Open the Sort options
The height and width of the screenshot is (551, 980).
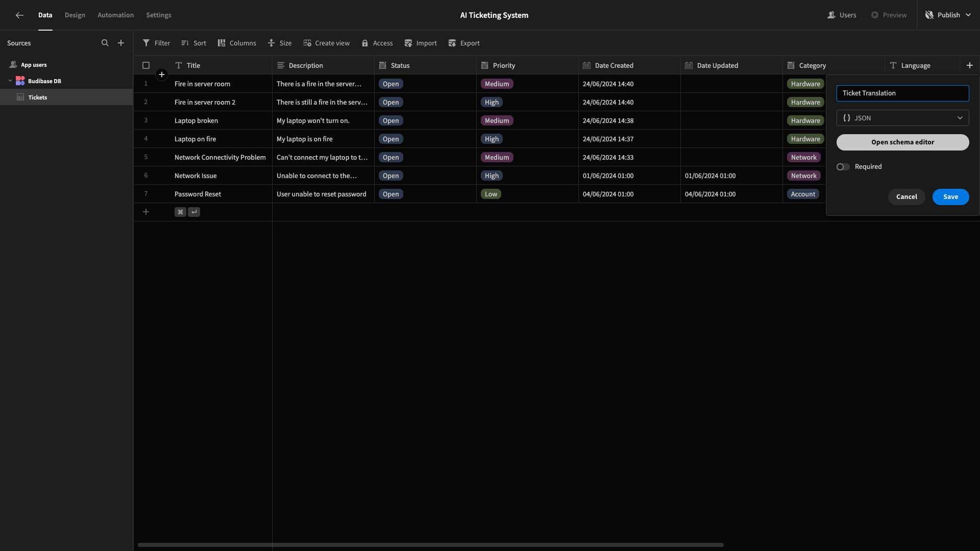click(x=193, y=43)
